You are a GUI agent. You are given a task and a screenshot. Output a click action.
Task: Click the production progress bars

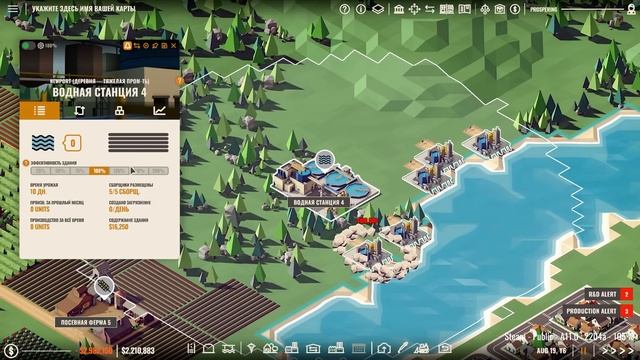[x=138, y=142]
